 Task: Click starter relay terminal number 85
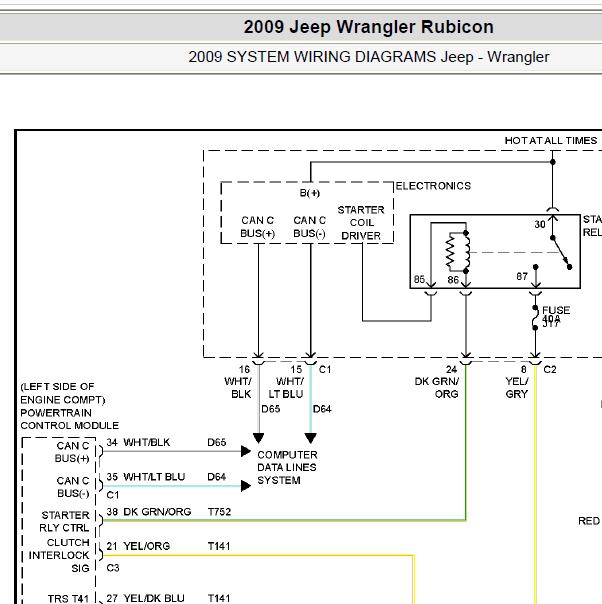coord(419,279)
